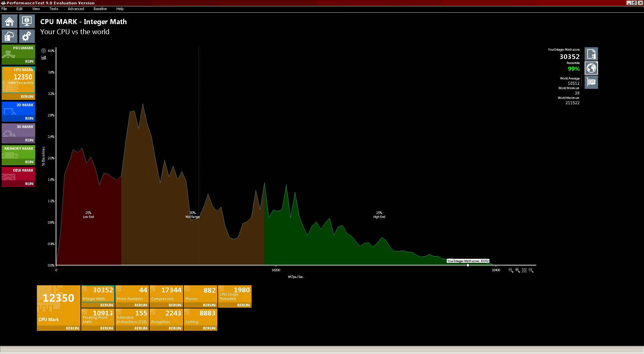Click the document report icon beside your score
The height and width of the screenshot is (354, 644).
(591, 54)
